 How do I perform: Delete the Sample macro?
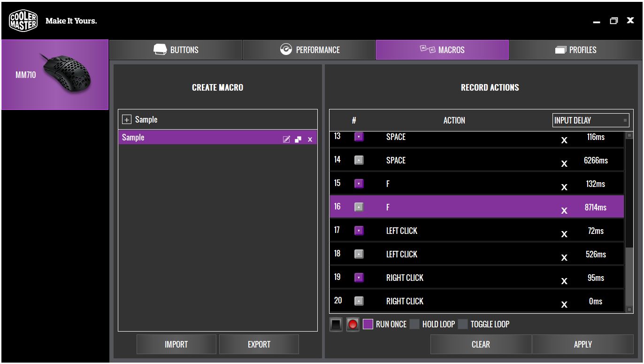coord(310,139)
